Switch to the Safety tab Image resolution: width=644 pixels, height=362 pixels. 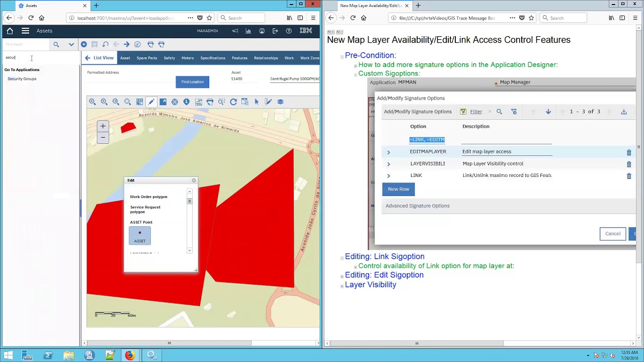click(169, 58)
